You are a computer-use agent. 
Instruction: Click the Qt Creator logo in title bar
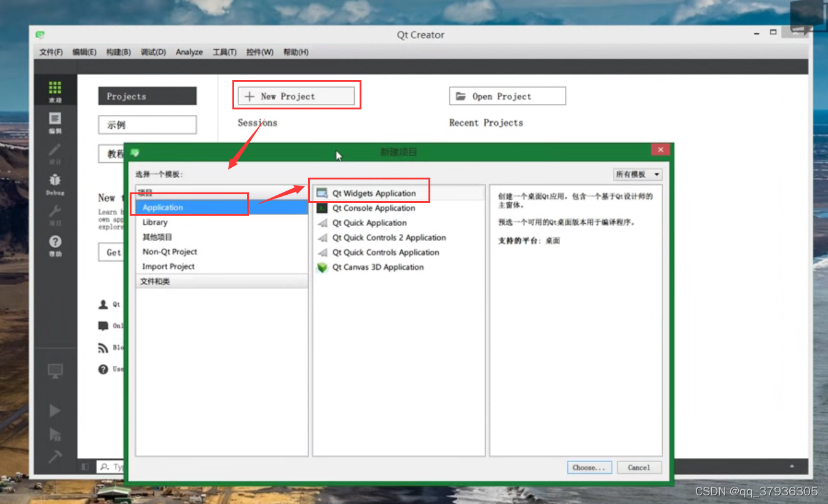click(x=40, y=34)
